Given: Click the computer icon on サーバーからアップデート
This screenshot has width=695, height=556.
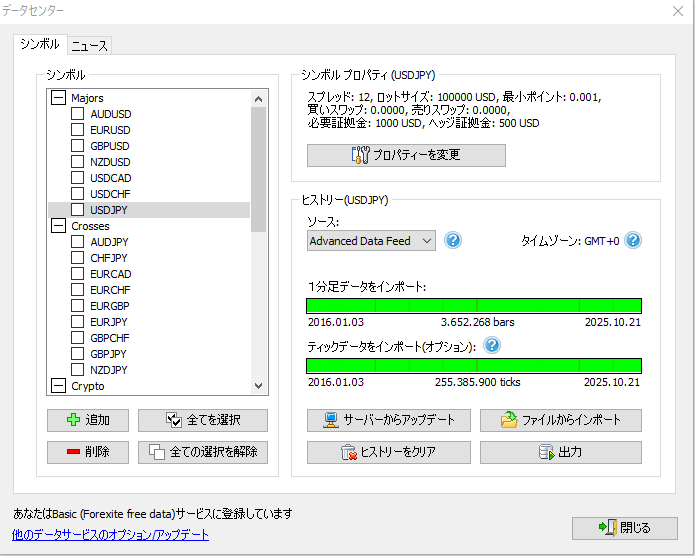Looking at the screenshot, I should tap(331, 420).
